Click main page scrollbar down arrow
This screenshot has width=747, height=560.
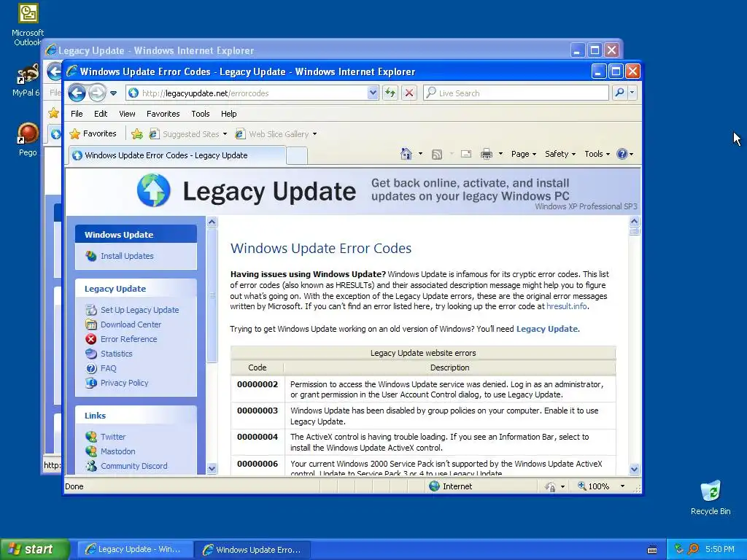click(x=634, y=470)
